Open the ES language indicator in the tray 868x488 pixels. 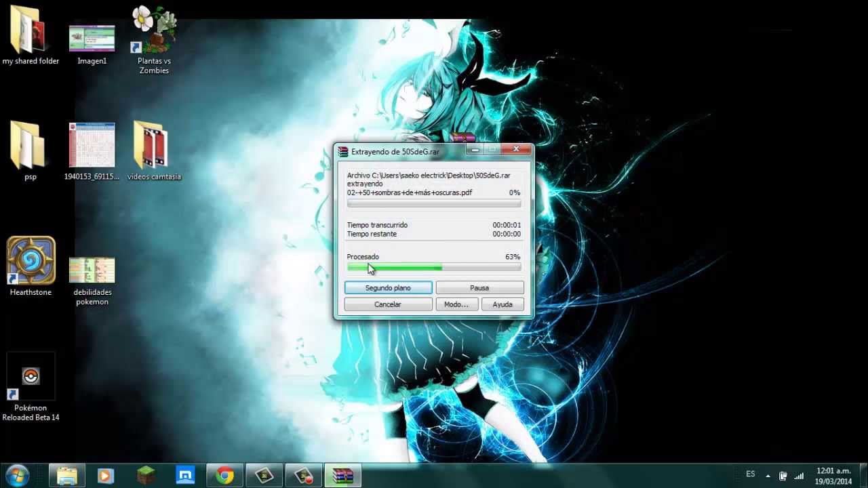point(751,474)
